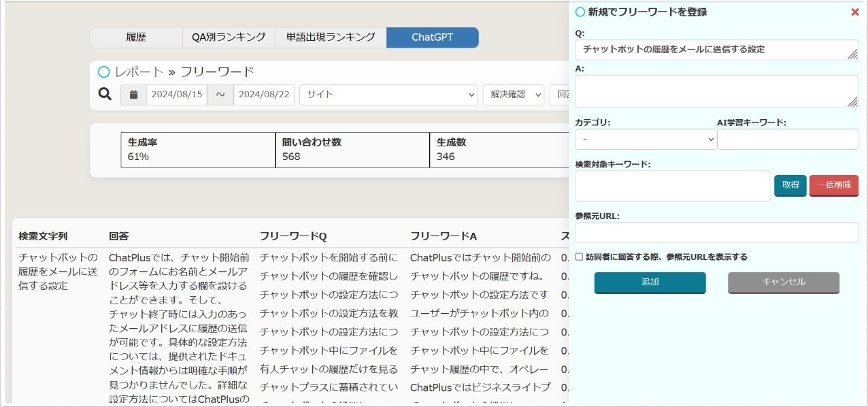Close the new free word panel with red X
868x407 pixels.
click(855, 12)
